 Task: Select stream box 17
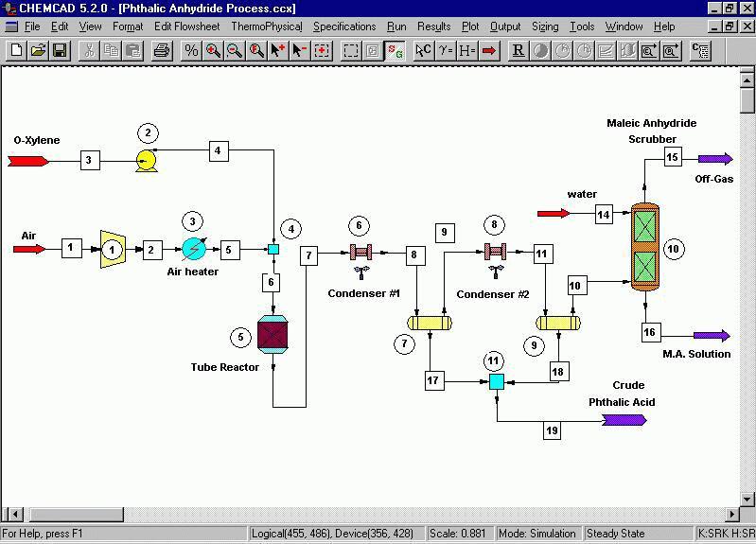(x=434, y=380)
